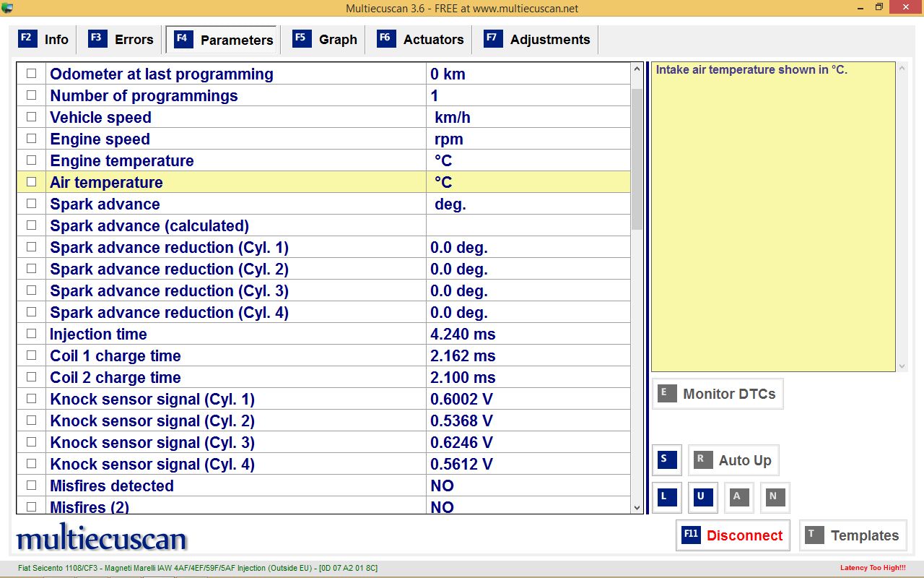
Task: Tick Odometer at last programming checkbox
Action: click(31, 74)
